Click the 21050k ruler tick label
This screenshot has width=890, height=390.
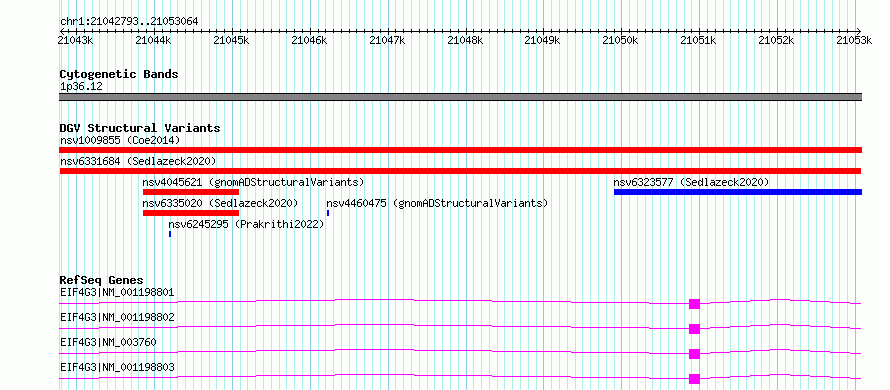pyautogui.click(x=621, y=40)
